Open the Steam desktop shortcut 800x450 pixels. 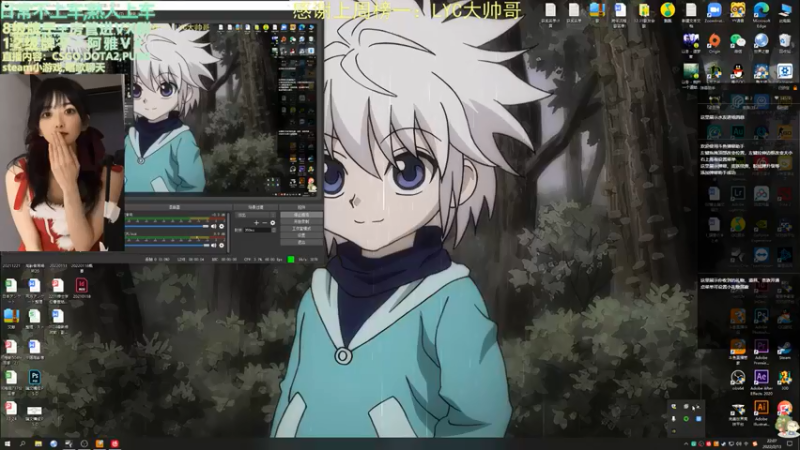tap(785, 349)
